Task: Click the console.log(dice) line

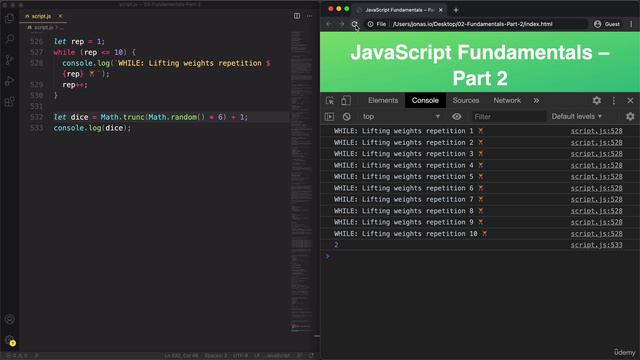Action: [x=92, y=128]
